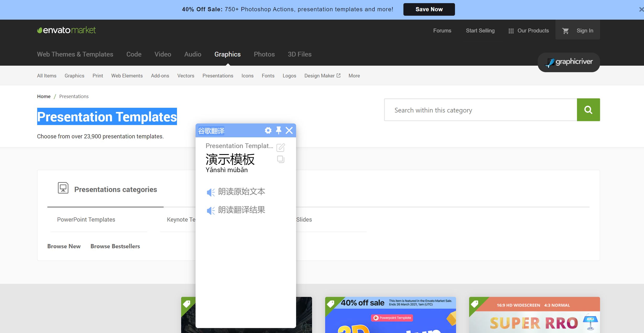Select Web Elements subcategory
Image resolution: width=644 pixels, height=333 pixels.
coord(127,76)
